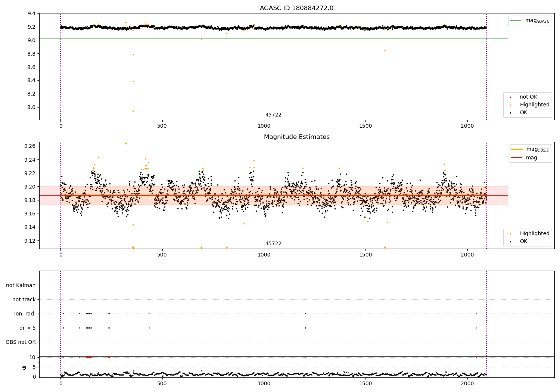Click the title 'AGASC ID 180884272.0'

(x=296, y=8)
